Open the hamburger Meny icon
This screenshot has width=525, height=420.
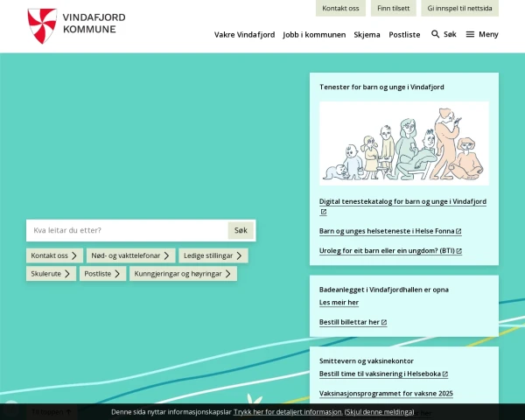click(470, 34)
